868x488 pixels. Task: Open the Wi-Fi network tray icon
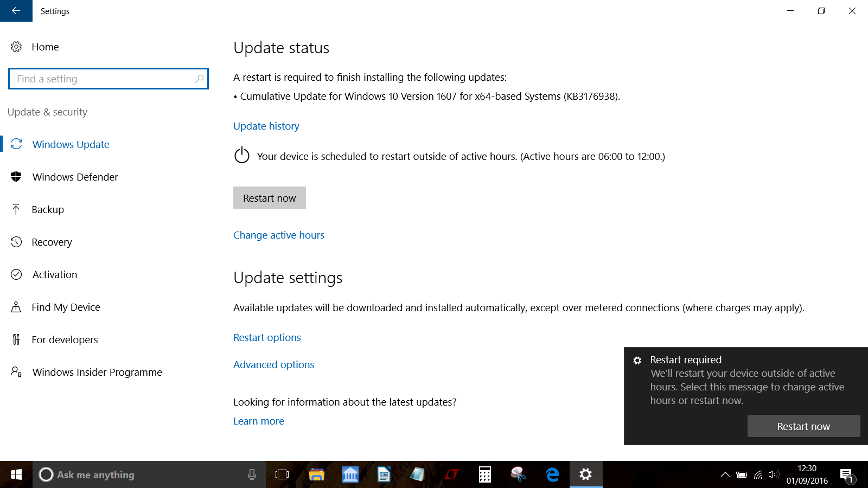(758, 474)
